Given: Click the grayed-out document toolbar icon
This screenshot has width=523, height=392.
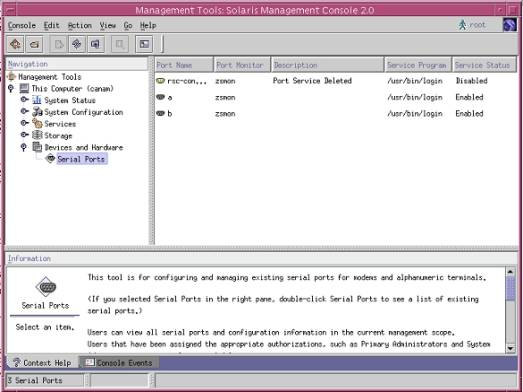Looking at the screenshot, I should [x=58, y=44].
